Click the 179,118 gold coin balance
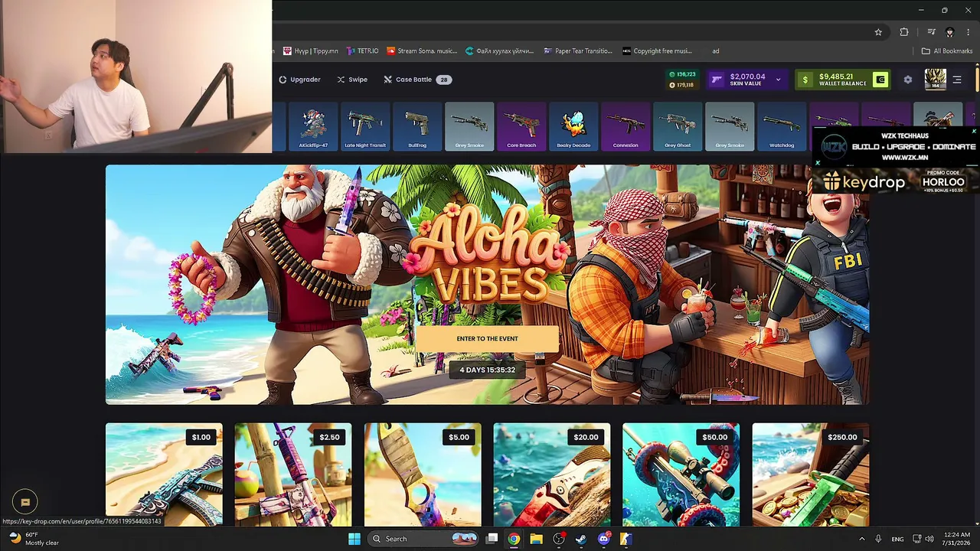 (x=682, y=84)
